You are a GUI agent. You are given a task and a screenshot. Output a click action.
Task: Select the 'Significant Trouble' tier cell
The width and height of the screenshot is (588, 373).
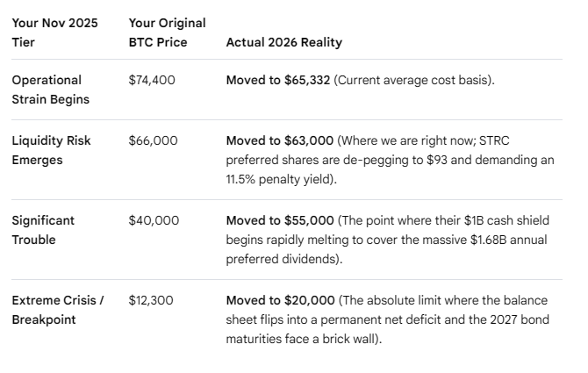pyautogui.click(x=43, y=230)
